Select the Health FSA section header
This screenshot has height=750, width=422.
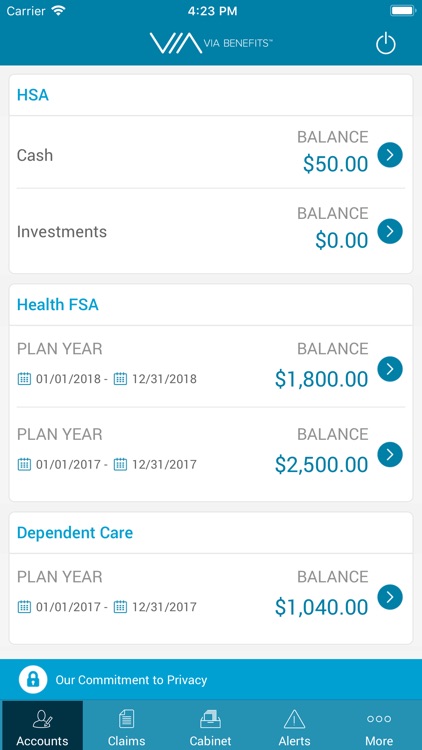click(58, 305)
